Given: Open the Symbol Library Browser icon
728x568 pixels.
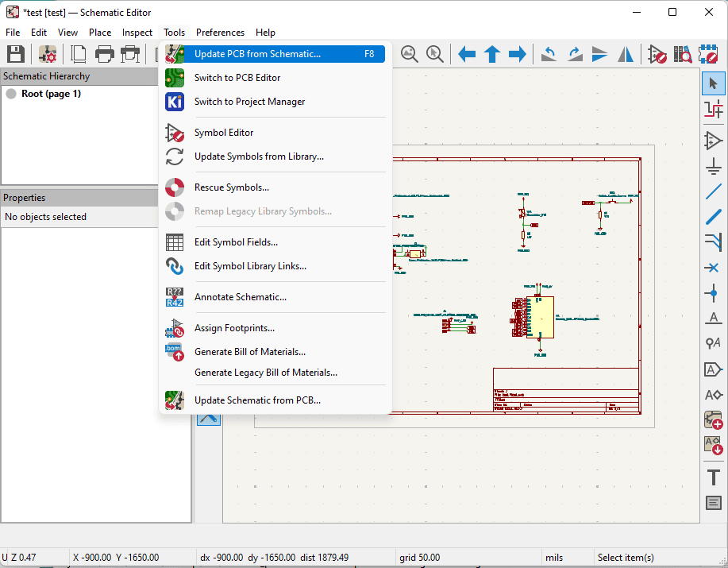Looking at the screenshot, I should coord(683,54).
